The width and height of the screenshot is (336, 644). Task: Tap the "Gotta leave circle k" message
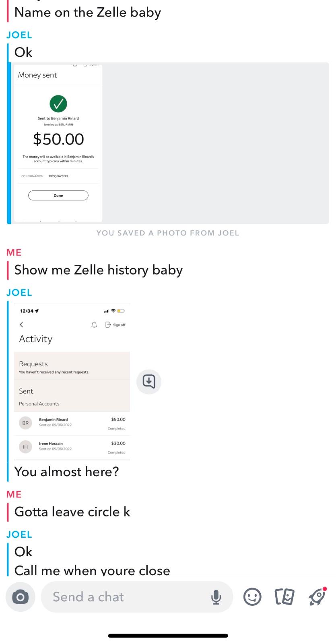[x=72, y=512]
